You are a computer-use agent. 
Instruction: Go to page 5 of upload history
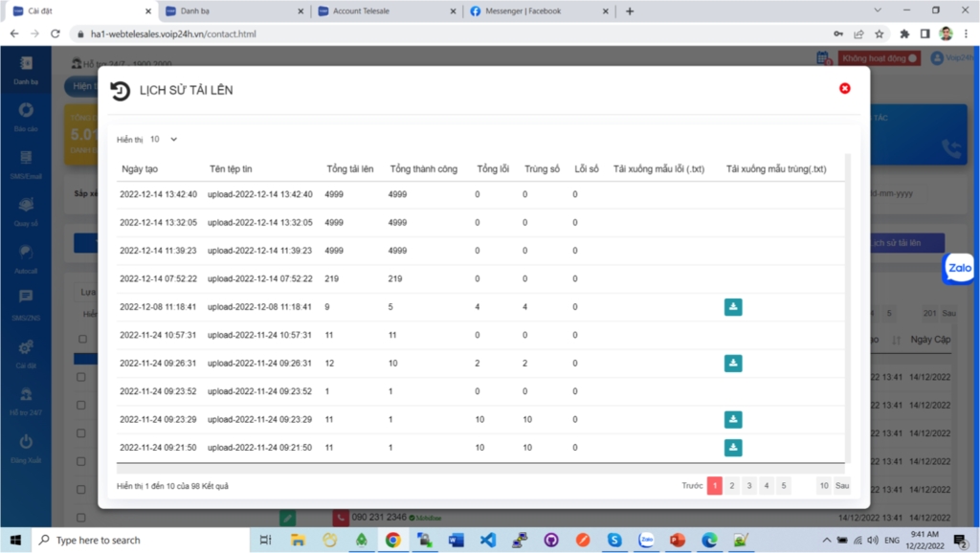[784, 486]
